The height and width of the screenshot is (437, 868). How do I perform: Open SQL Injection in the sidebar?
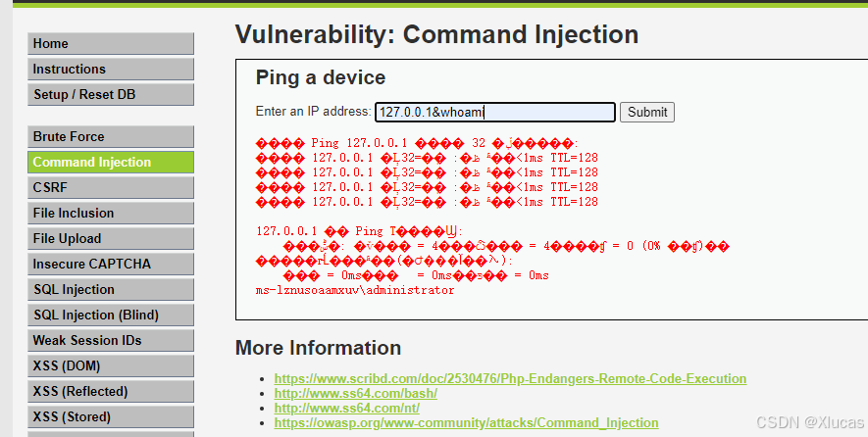(111, 289)
